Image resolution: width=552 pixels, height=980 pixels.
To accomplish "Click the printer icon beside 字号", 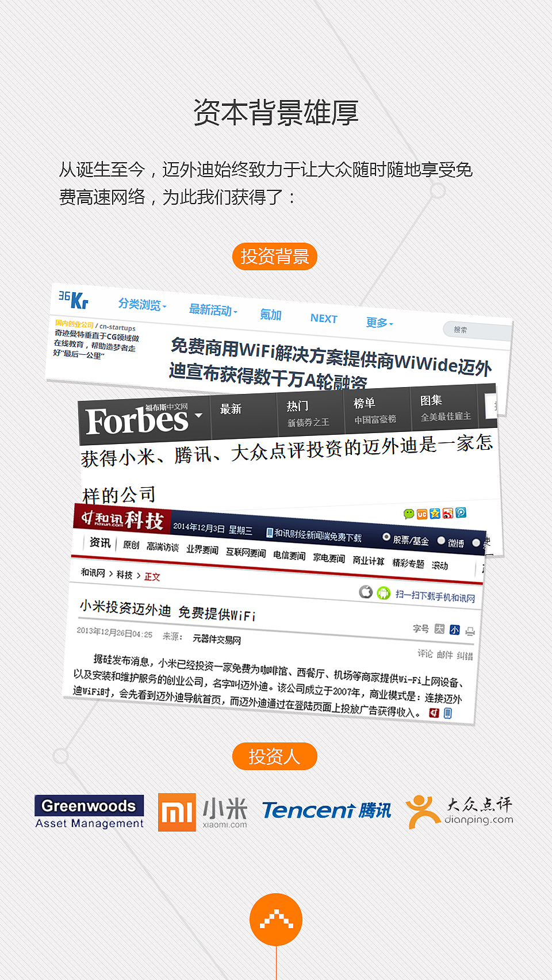I will (470, 631).
